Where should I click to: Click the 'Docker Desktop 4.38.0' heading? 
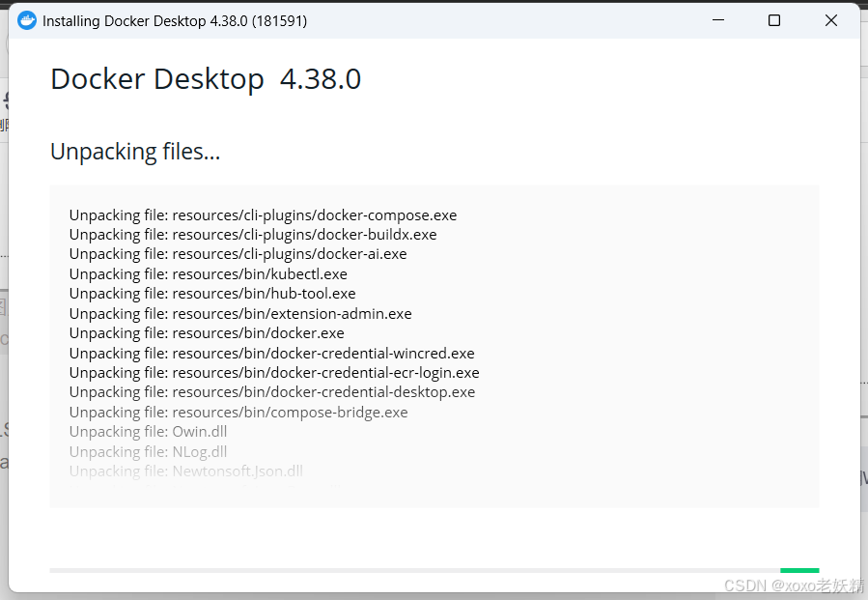click(x=206, y=79)
